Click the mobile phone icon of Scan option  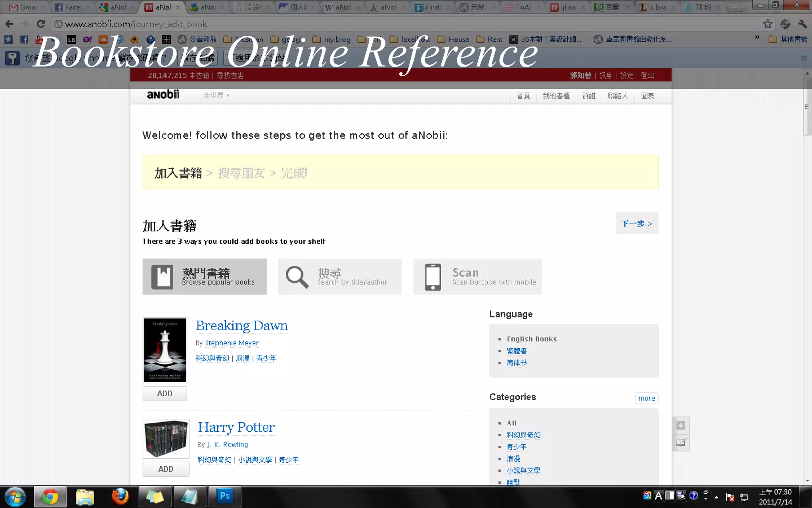click(433, 277)
